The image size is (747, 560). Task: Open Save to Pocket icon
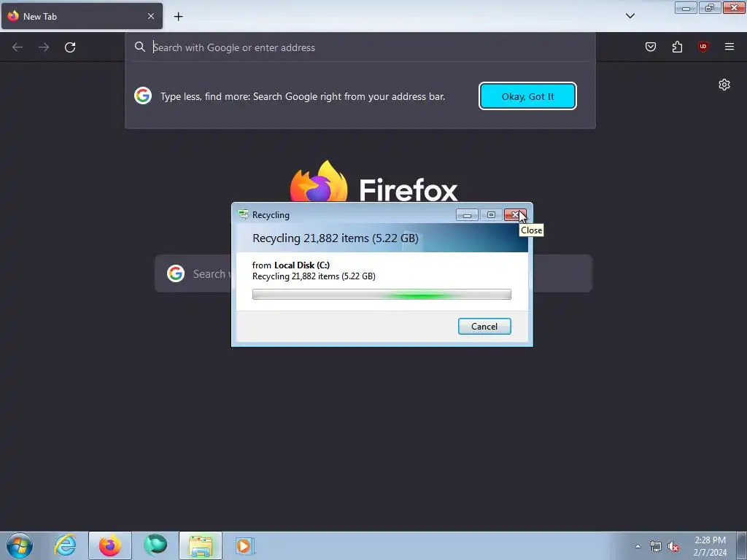pos(650,47)
